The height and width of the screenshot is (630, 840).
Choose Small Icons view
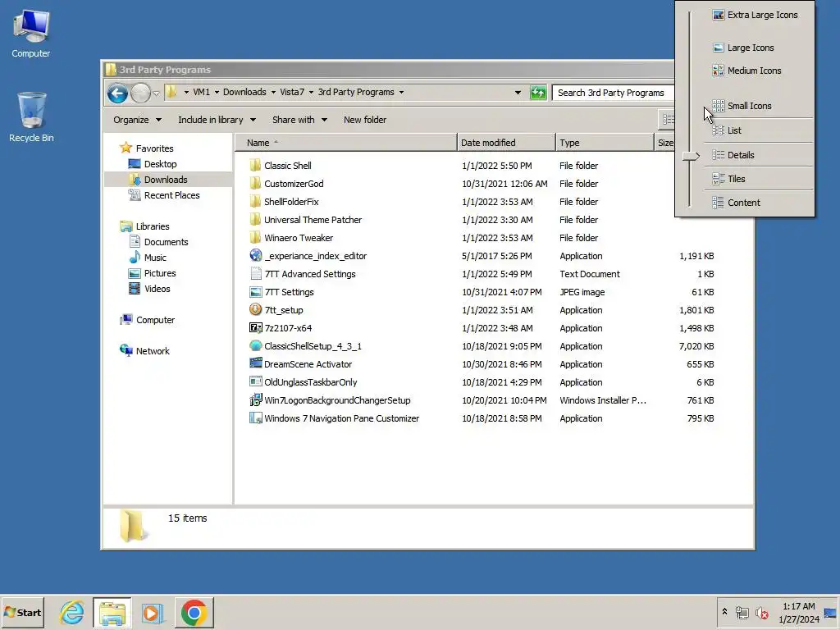742,106
